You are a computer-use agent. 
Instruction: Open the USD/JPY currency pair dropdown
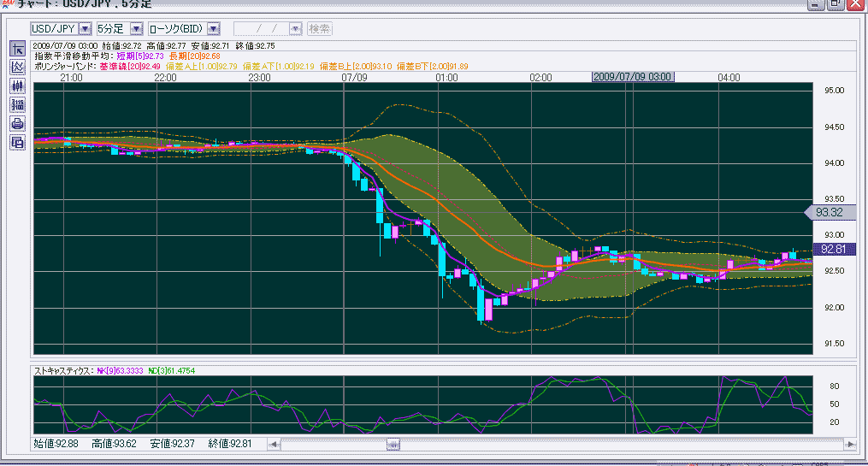coord(85,29)
